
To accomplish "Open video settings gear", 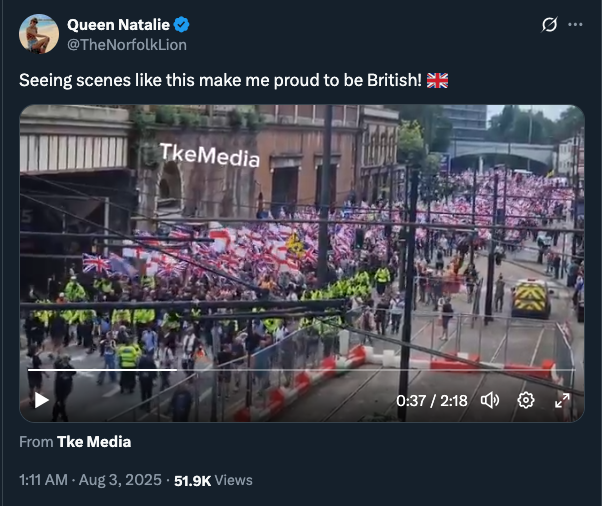I will tap(526, 400).
